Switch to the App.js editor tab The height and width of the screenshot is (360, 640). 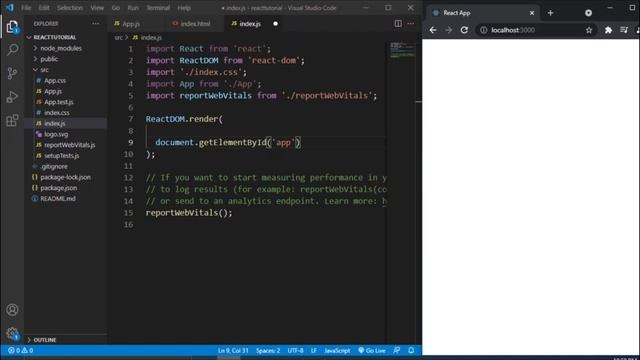(131, 24)
